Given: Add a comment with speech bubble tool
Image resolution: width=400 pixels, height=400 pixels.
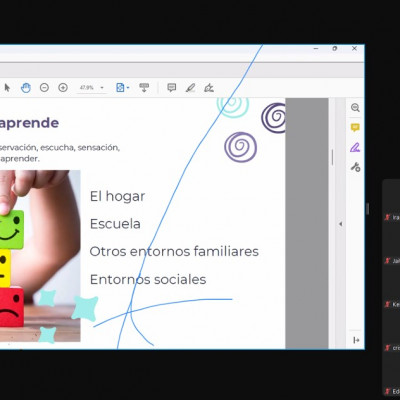Looking at the screenshot, I should pos(172,88).
